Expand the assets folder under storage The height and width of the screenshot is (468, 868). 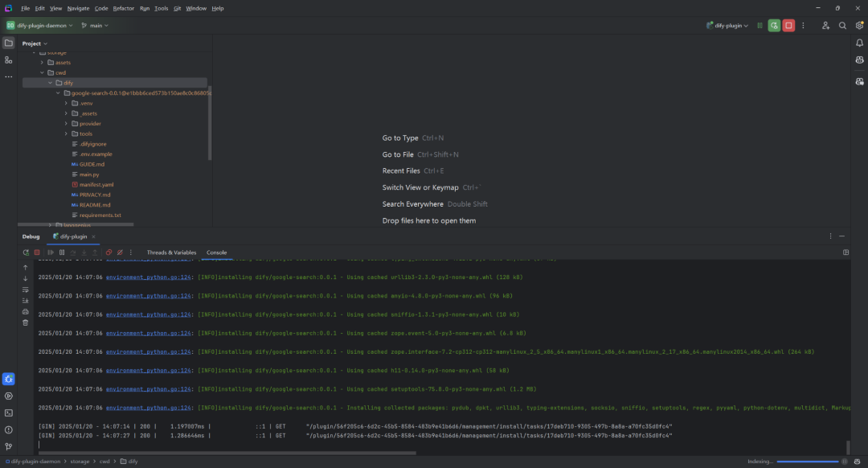(x=42, y=63)
